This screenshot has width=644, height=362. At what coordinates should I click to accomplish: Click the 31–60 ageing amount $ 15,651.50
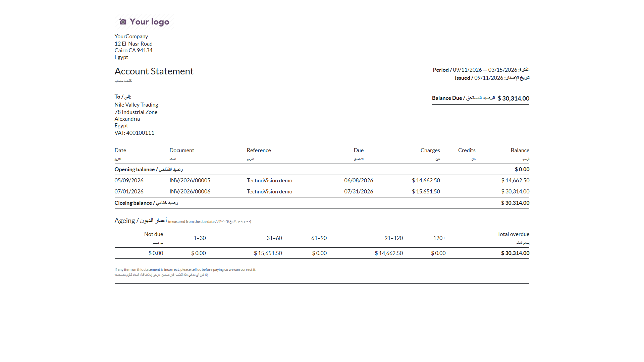pyautogui.click(x=268, y=253)
